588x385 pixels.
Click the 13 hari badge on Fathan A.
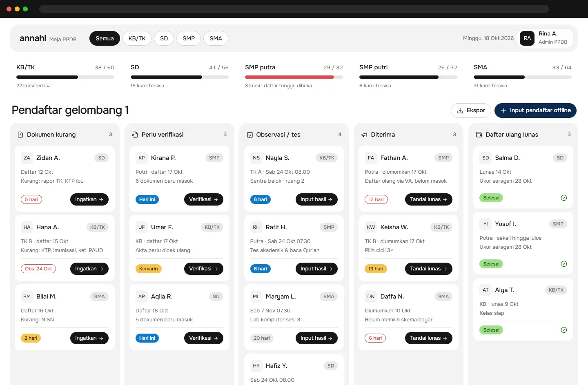tap(376, 199)
